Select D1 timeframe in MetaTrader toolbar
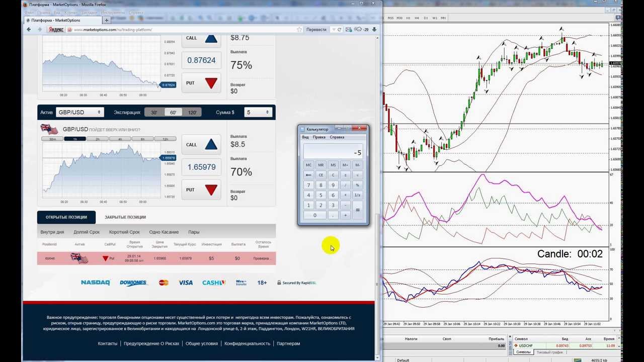The height and width of the screenshot is (362, 644). 426,18
